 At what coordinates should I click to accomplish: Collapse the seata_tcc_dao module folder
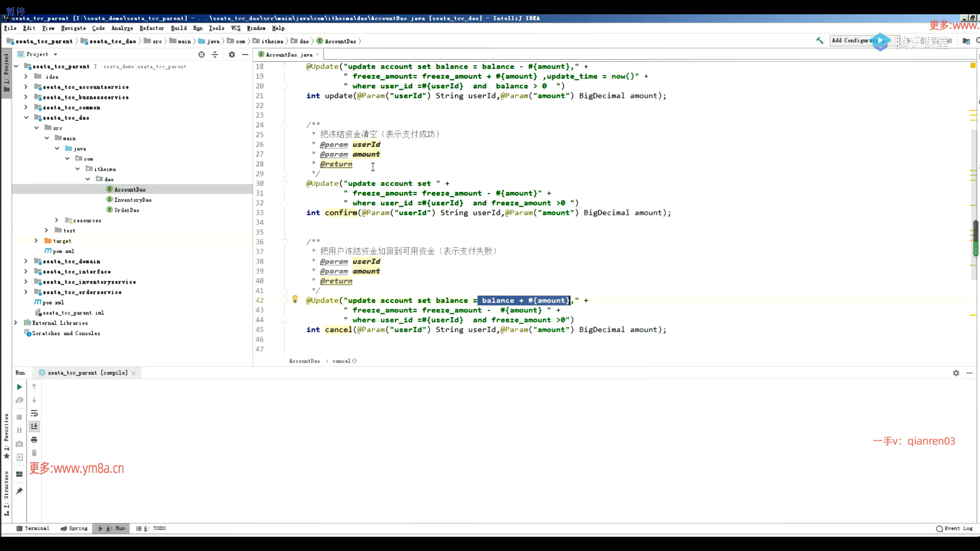click(x=26, y=117)
